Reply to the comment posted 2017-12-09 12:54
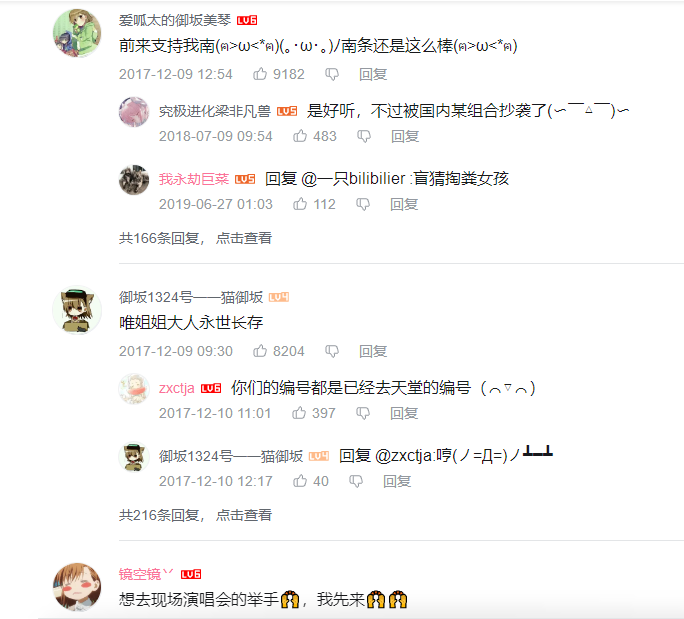This screenshot has width=684, height=619. pos(373,74)
